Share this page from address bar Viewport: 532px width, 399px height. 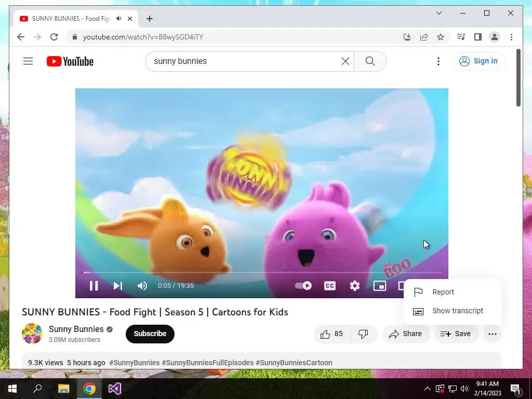coord(424,37)
